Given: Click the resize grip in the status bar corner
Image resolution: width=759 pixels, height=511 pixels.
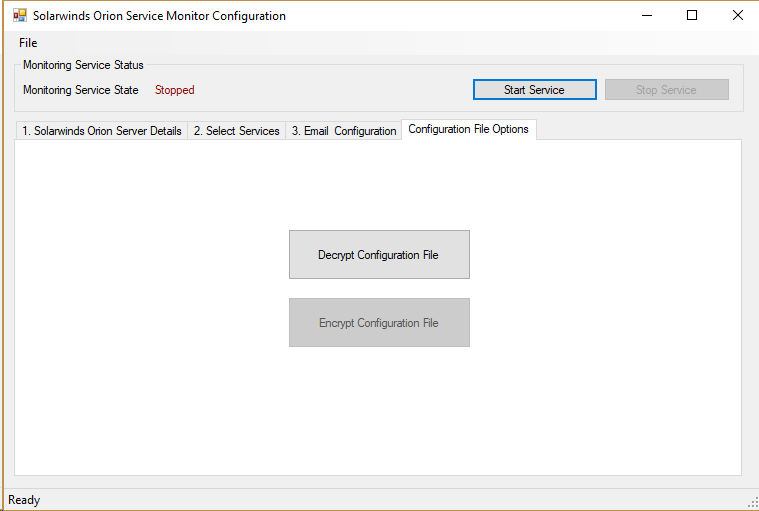Looking at the screenshot, I should point(753,503).
